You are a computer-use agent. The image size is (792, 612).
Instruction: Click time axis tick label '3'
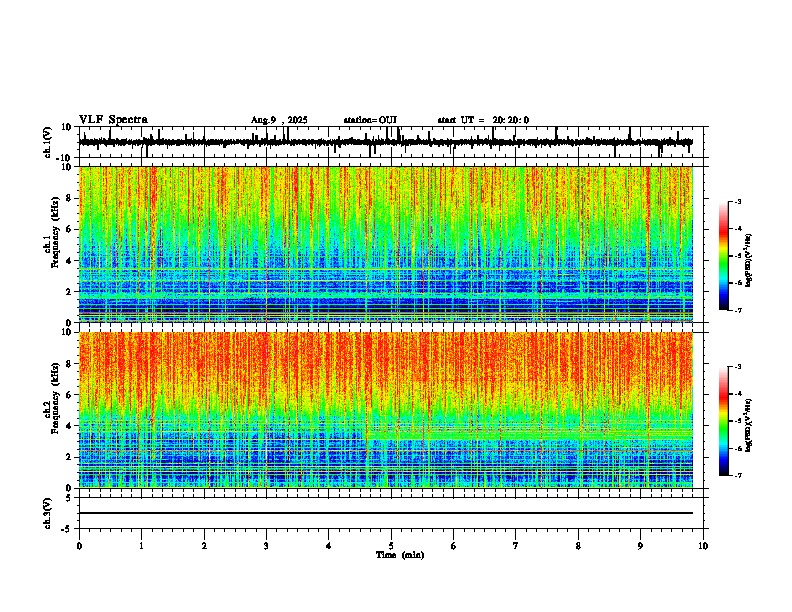pyautogui.click(x=266, y=546)
